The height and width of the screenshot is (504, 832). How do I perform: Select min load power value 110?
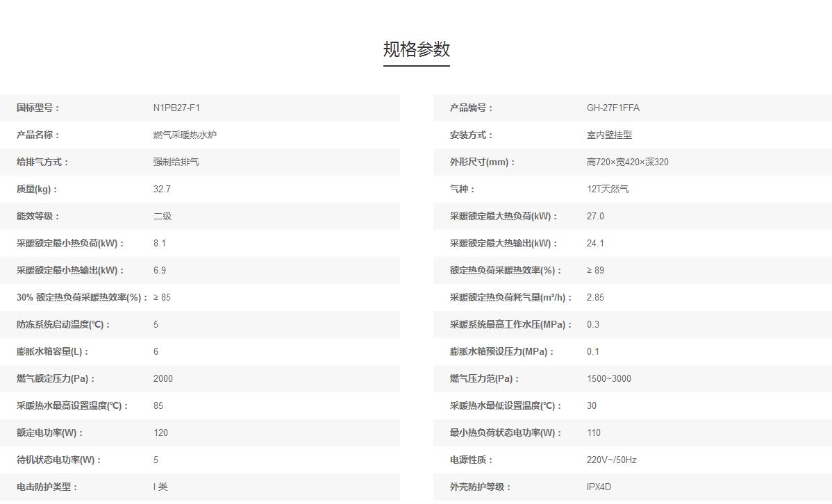click(x=594, y=432)
